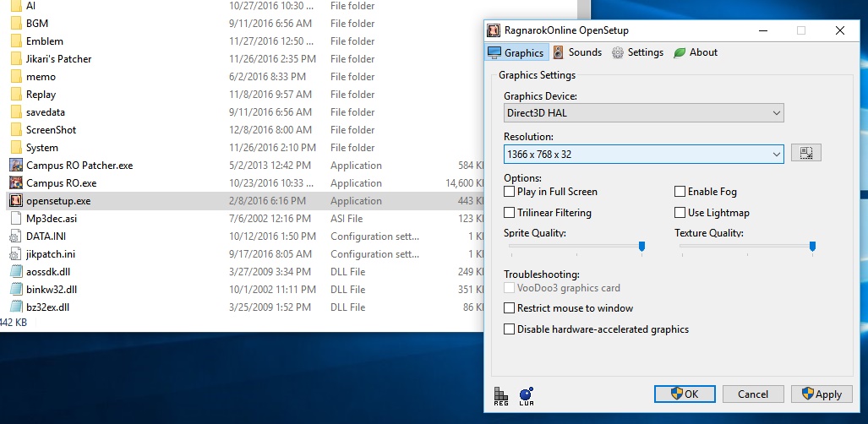Image resolution: width=868 pixels, height=424 pixels.
Task: Click the AI folder icon
Action: point(16,6)
